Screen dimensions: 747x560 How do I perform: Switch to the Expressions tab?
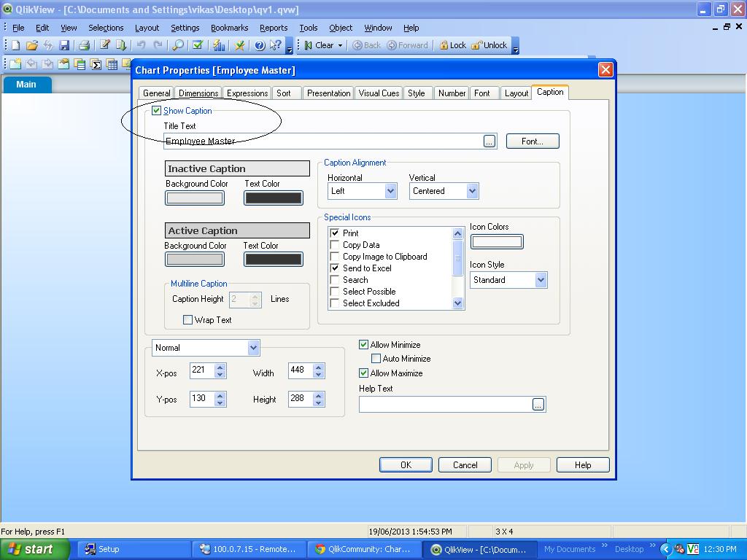click(x=247, y=93)
